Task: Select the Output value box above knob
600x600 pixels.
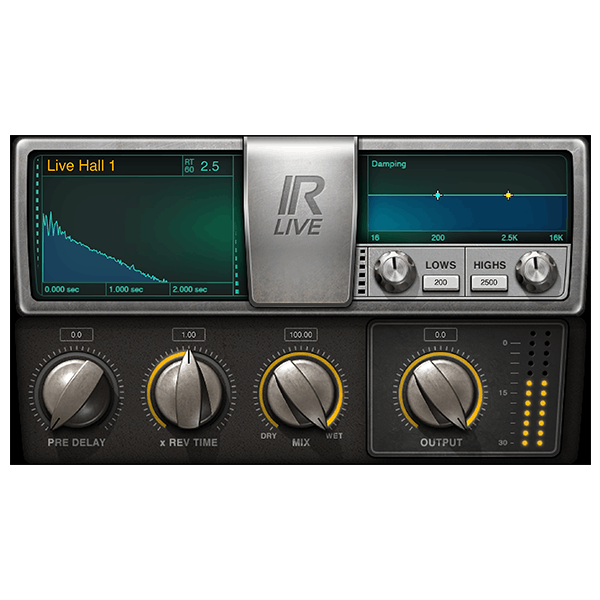Action: click(x=440, y=334)
